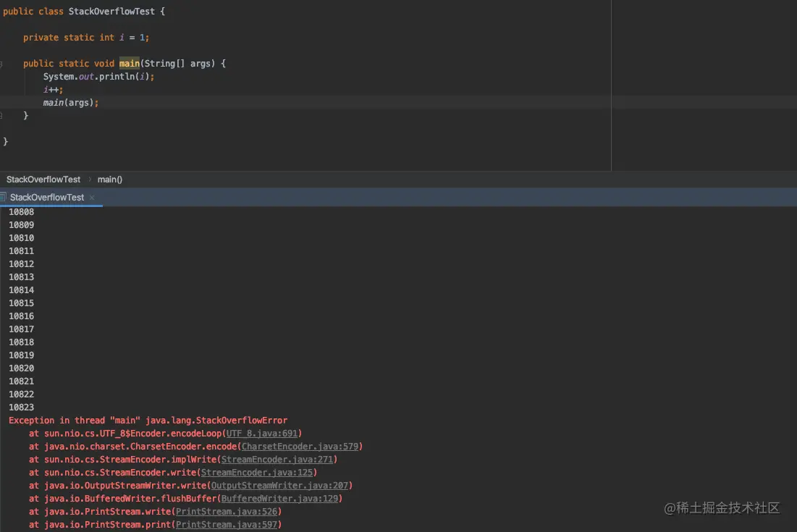Viewport: 797px width, 532px height.
Task: Open the OutputStreamWriter.java:207 link
Action: (279, 486)
